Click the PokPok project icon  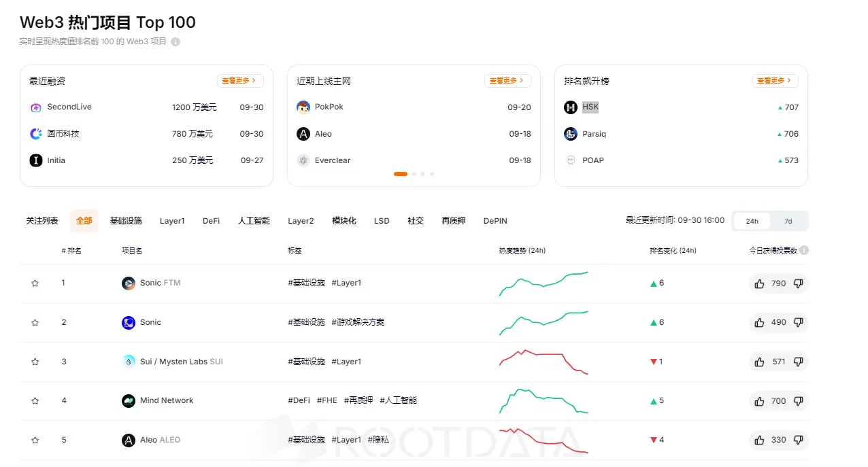[303, 107]
